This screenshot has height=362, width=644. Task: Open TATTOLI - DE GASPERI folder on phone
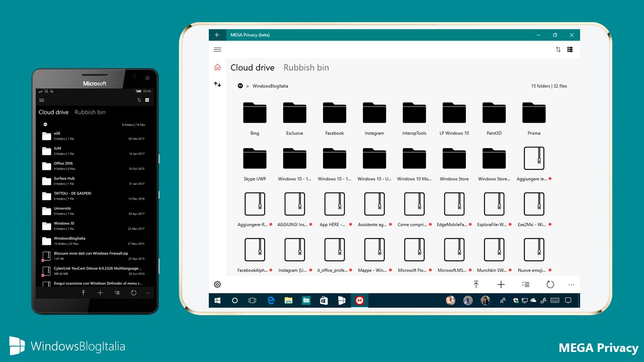pyautogui.click(x=95, y=196)
